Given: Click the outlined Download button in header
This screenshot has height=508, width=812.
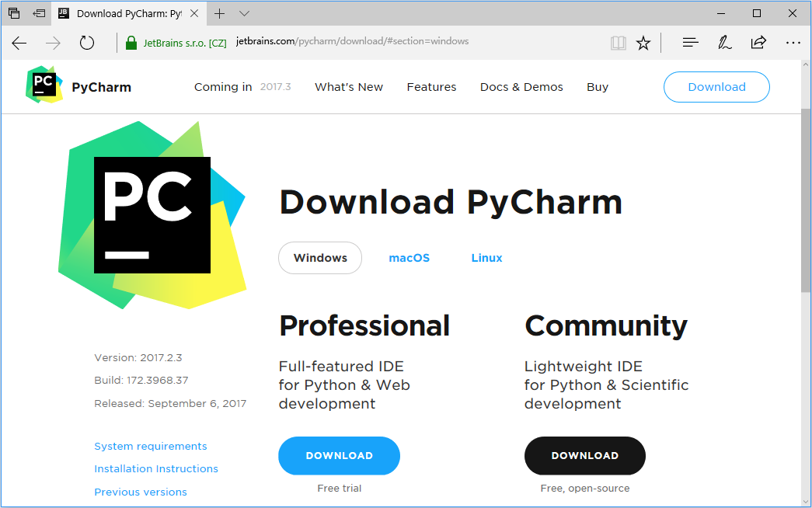Looking at the screenshot, I should tap(716, 87).
